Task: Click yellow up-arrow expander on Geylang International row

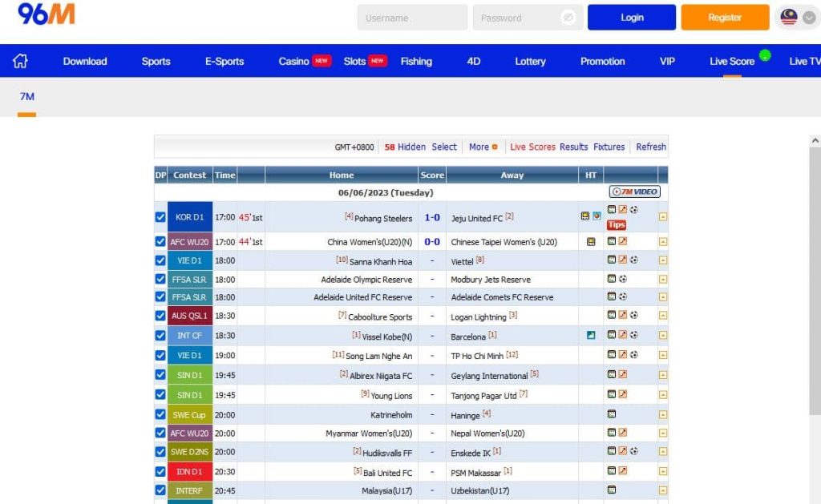Action: tap(663, 375)
